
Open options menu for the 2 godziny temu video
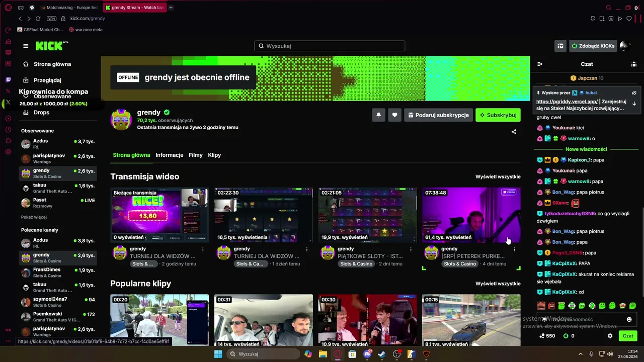tap(203, 249)
